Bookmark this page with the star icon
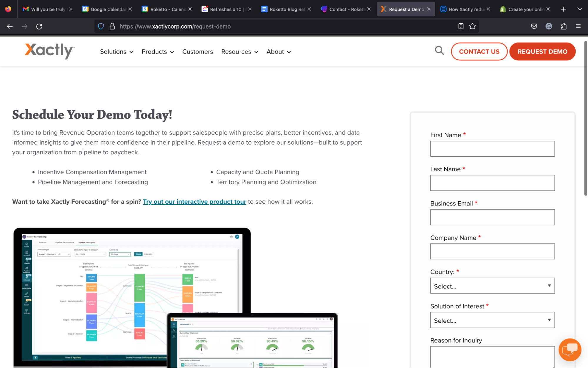 (472, 26)
